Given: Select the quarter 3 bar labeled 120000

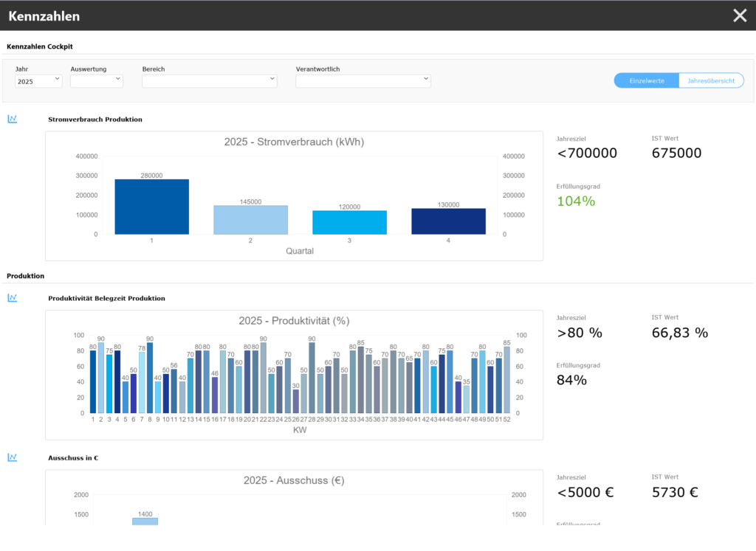Looking at the screenshot, I should 349,223.
